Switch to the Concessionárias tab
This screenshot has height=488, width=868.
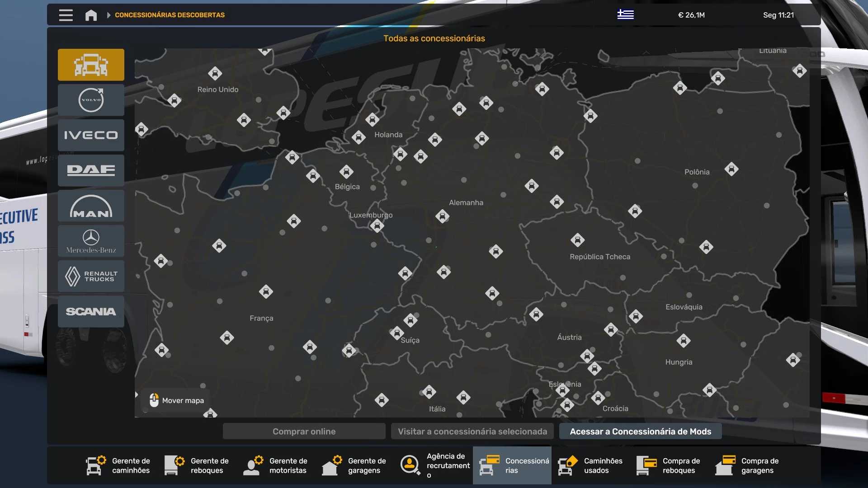point(511,465)
